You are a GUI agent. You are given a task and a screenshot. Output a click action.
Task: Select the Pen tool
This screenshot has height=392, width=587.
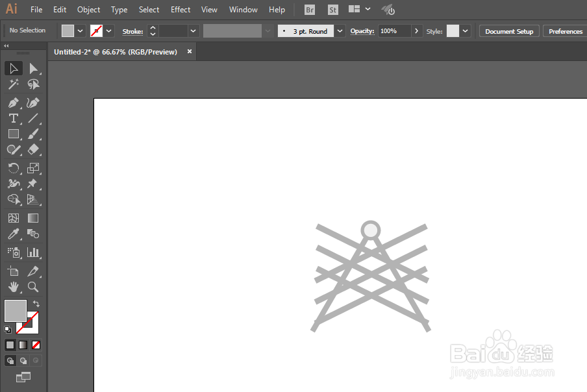point(14,103)
